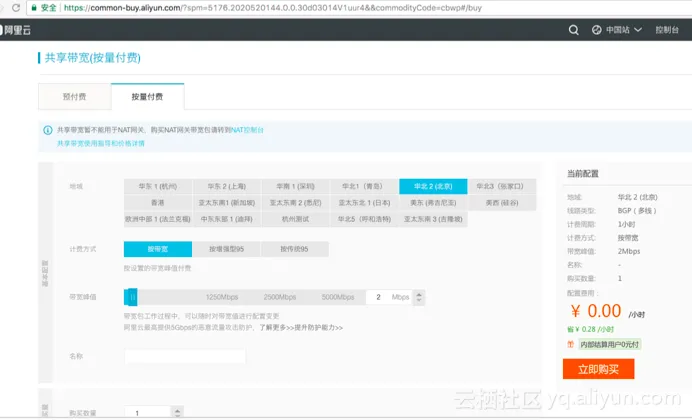Select region 华北1 (青岛)

pos(365,186)
